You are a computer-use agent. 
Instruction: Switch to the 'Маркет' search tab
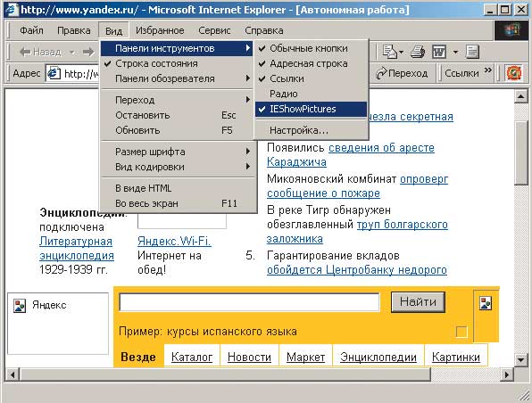coord(305,357)
